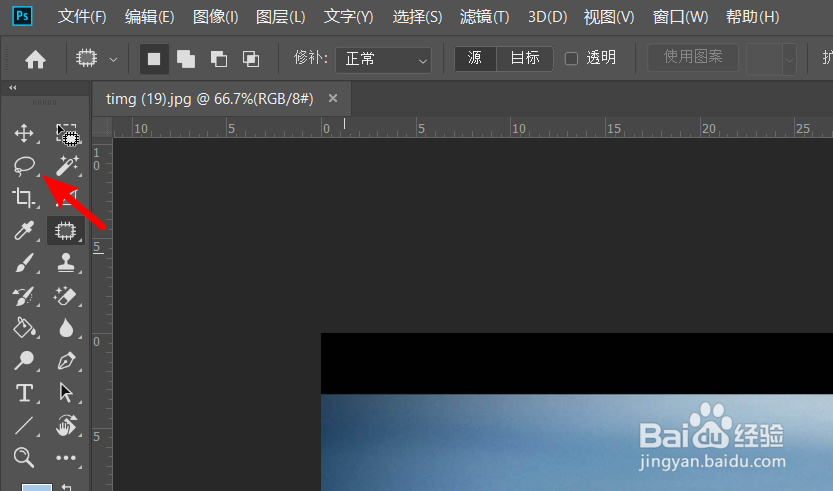
Task: Click the switch foreground/background colors icon
Action: coord(66,487)
